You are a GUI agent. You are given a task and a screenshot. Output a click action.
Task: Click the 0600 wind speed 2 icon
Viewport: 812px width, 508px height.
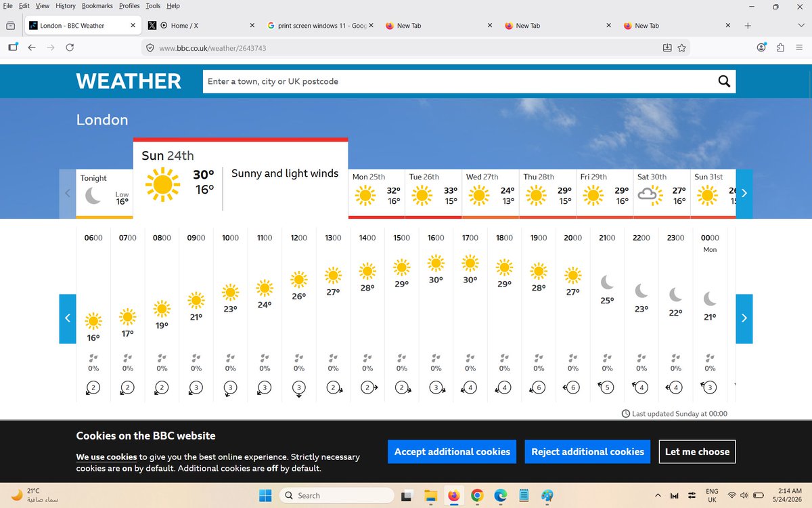point(93,389)
